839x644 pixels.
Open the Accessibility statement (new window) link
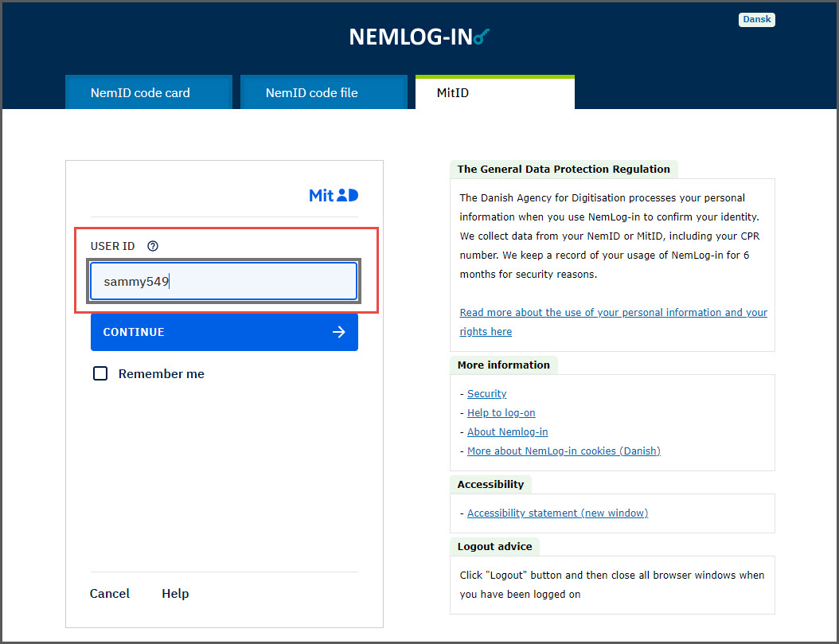point(557,513)
